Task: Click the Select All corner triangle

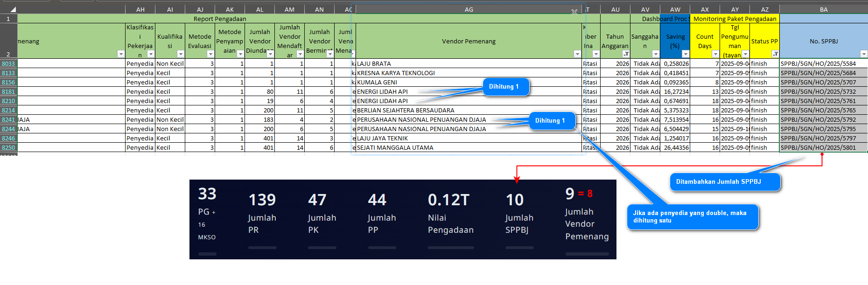Action: click(x=13, y=9)
